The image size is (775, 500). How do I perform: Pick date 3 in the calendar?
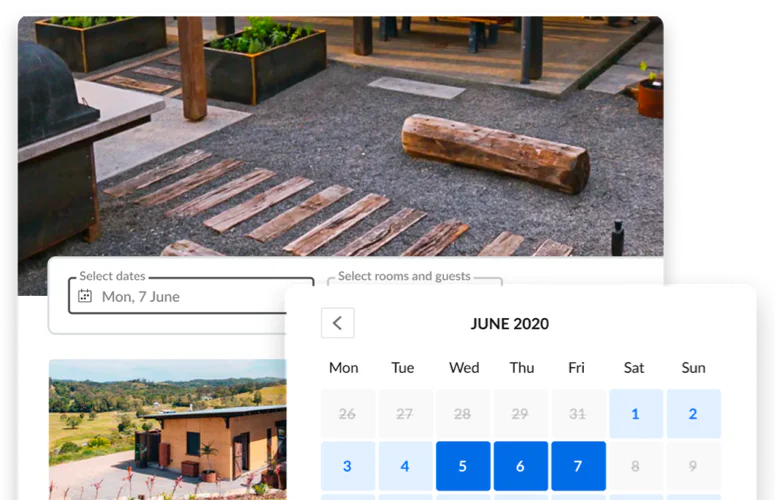pyautogui.click(x=347, y=466)
